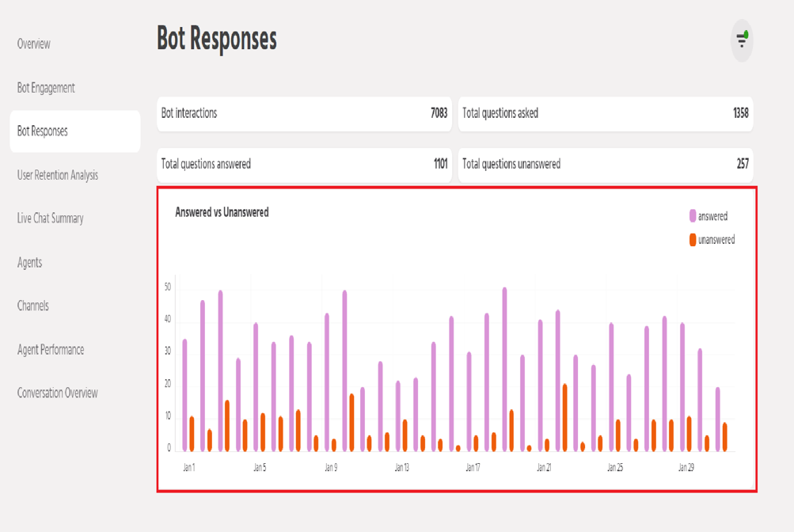Select the Total questions unanswered card
This screenshot has width=794, height=532.
[605, 164]
